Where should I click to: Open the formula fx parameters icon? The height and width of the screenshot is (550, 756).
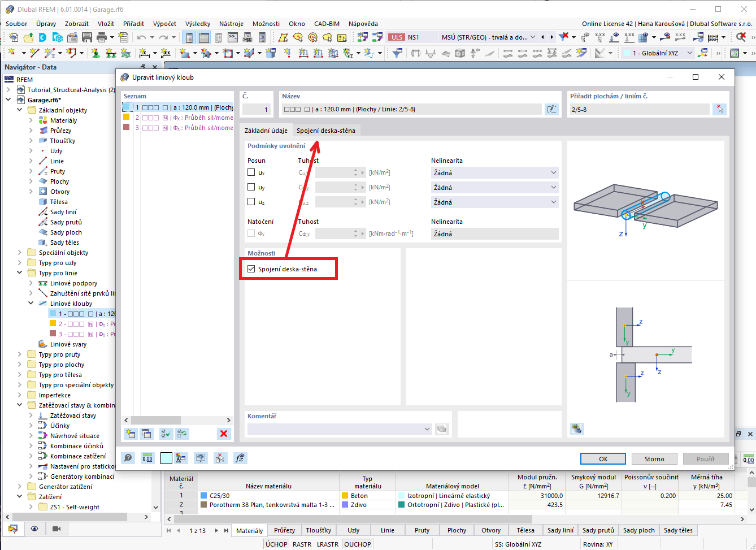click(x=240, y=458)
